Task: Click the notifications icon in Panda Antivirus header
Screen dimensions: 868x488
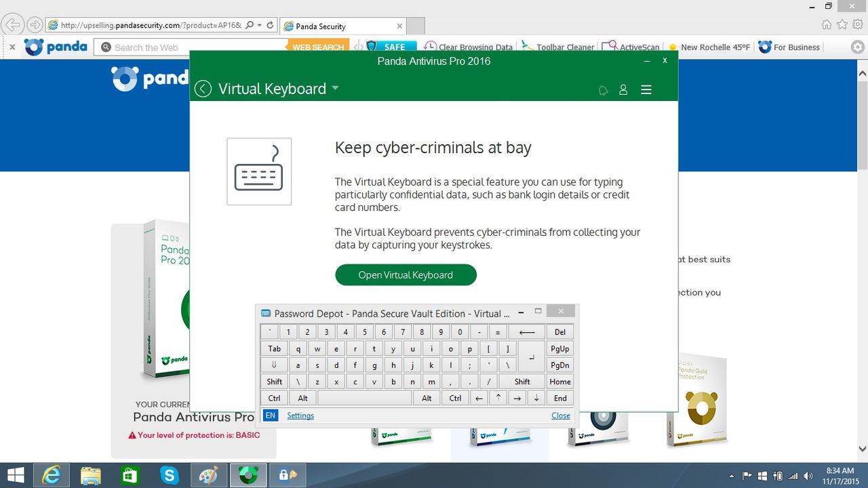Action: point(603,90)
